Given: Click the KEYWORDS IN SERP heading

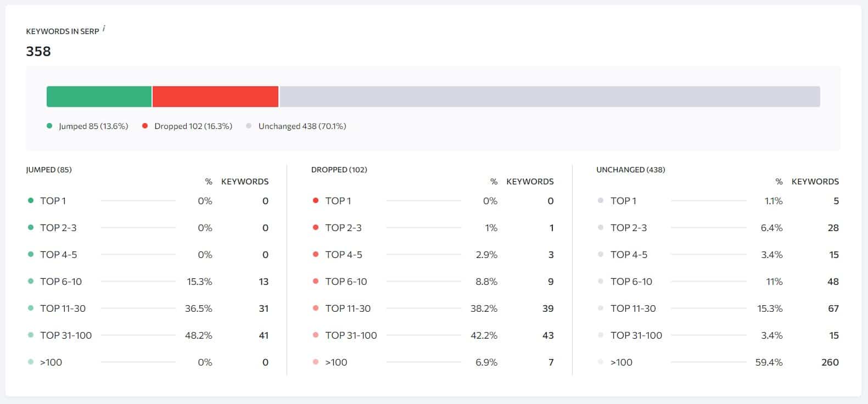Looking at the screenshot, I should [63, 31].
